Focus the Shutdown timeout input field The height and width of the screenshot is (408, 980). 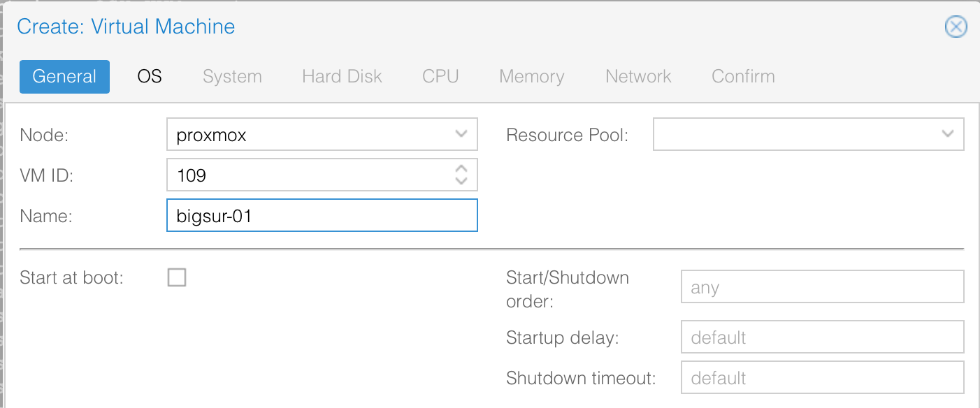(822, 379)
